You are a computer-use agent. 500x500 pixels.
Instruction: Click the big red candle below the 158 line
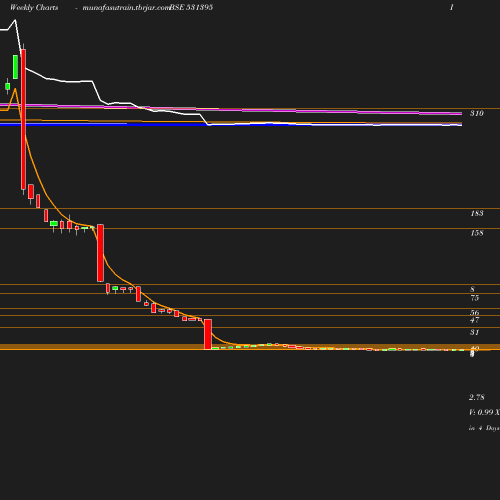(x=100, y=253)
